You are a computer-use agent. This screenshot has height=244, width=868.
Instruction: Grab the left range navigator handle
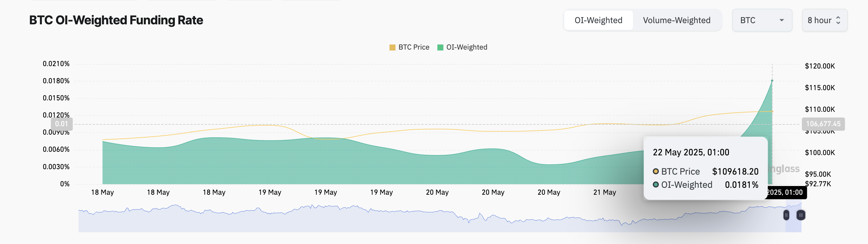click(x=786, y=215)
